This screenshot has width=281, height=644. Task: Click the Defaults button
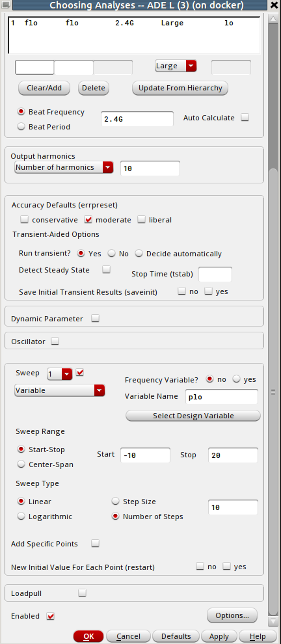[176, 636]
